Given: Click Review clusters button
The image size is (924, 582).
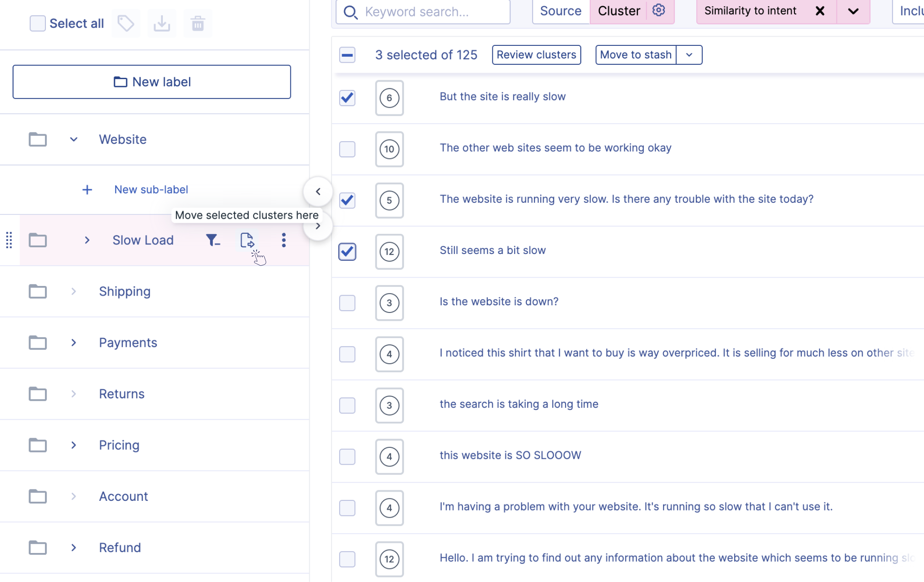Looking at the screenshot, I should [x=536, y=55].
